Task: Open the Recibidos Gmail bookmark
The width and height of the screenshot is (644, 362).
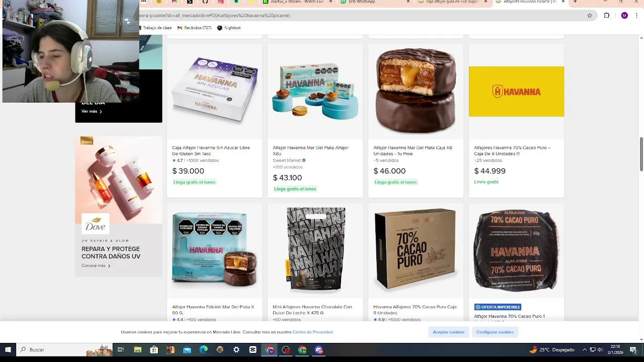Action: click(x=194, y=28)
